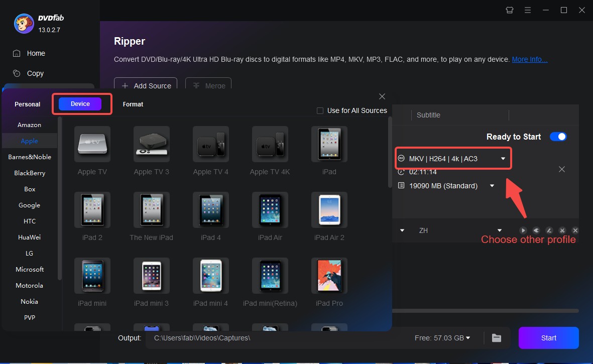Select the iPad Pro profile icon
Image resolution: width=593 pixels, height=364 pixels.
(329, 276)
